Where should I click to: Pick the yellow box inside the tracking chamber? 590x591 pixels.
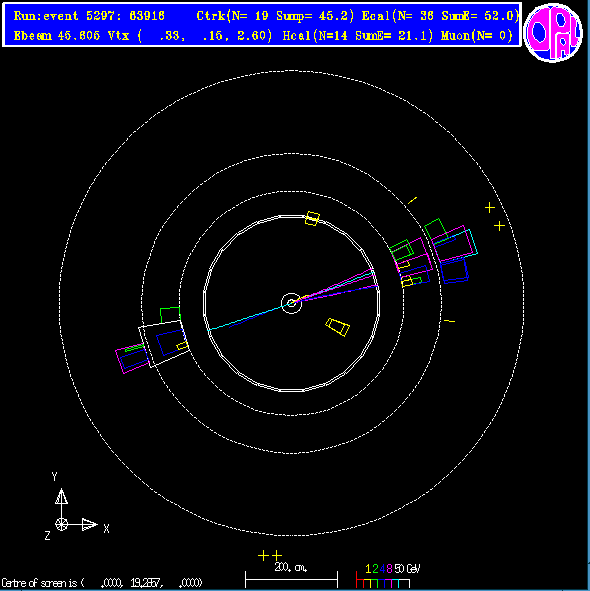coord(337,327)
